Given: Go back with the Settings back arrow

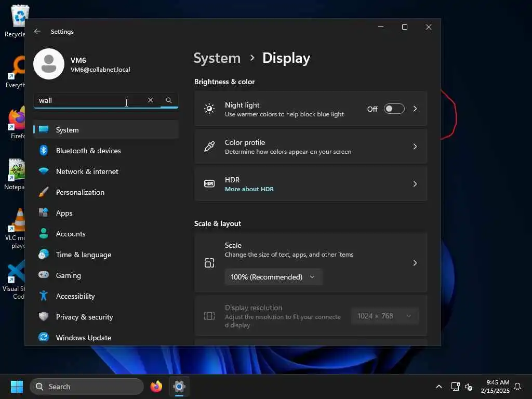Looking at the screenshot, I should (37, 31).
